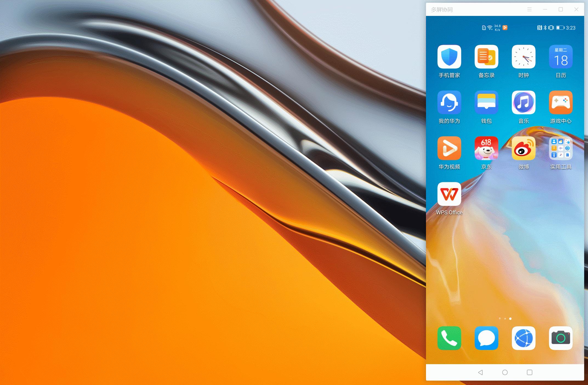Launch WPS Office
This screenshot has height=385, width=588.
pyautogui.click(x=449, y=194)
